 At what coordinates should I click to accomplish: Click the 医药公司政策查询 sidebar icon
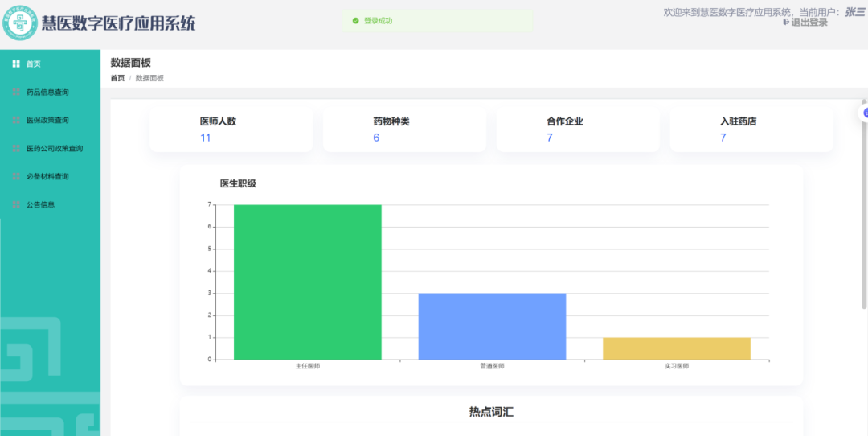coord(16,149)
